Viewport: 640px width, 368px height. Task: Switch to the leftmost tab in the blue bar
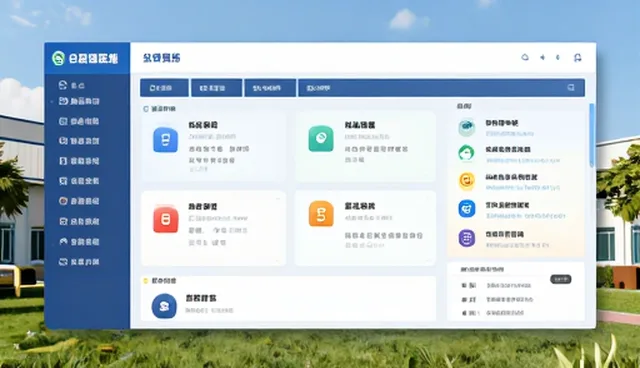(164, 88)
